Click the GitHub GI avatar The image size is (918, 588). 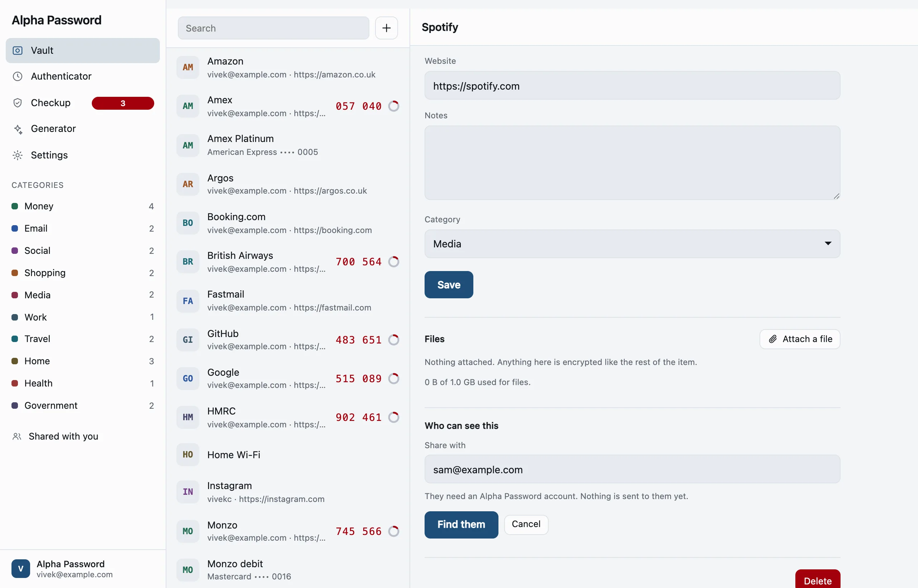click(x=188, y=340)
